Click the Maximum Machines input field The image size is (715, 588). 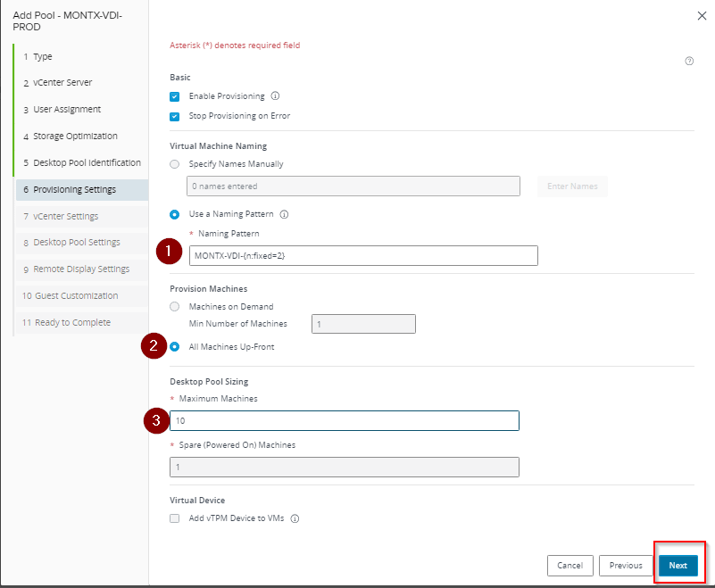tap(344, 420)
